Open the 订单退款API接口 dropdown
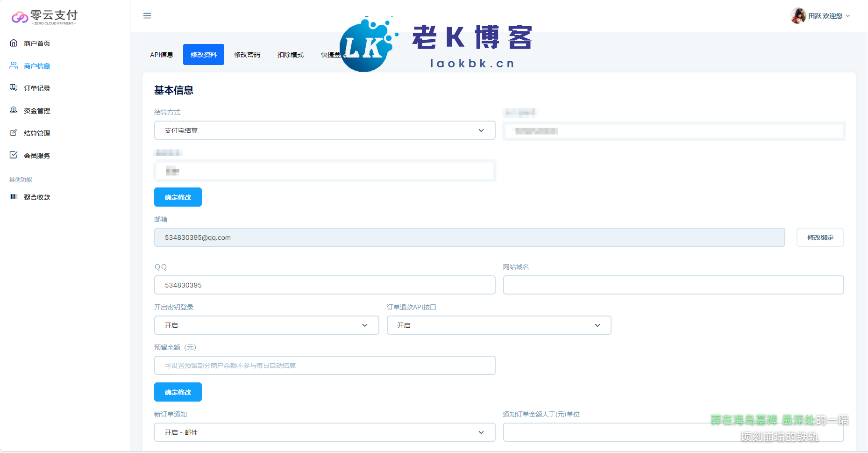 498,325
